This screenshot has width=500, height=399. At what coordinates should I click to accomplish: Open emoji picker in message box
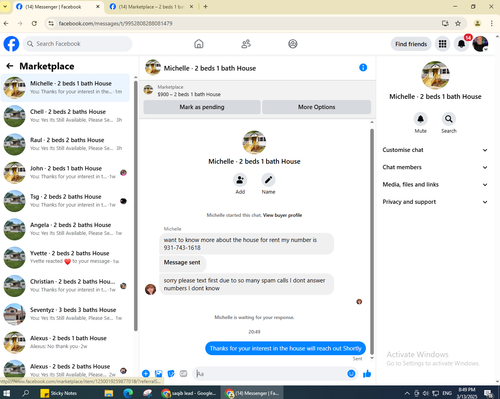click(x=351, y=374)
